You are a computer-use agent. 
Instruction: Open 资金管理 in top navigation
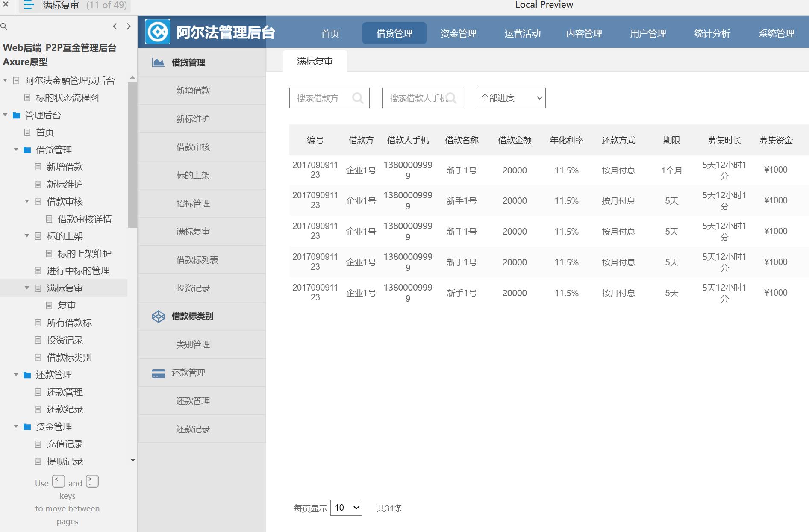click(459, 33)
